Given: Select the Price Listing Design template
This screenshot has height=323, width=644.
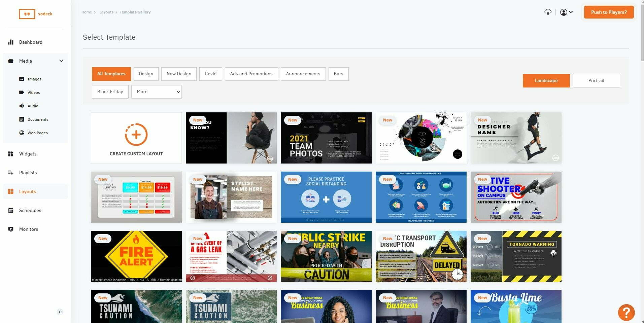Looking at the screenshot, I should [x=136, y=197].
